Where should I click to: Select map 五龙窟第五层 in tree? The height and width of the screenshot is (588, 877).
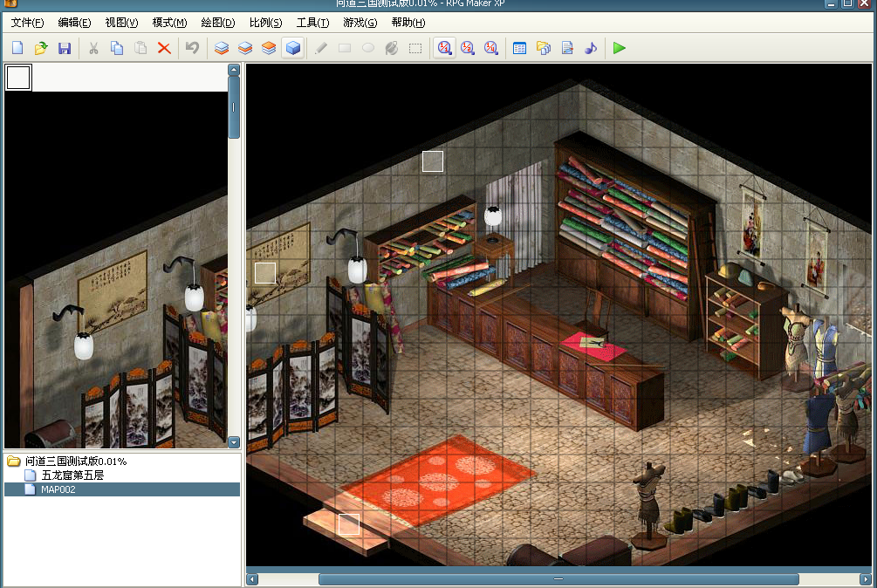pyautogui.click(x=72, y=475)
